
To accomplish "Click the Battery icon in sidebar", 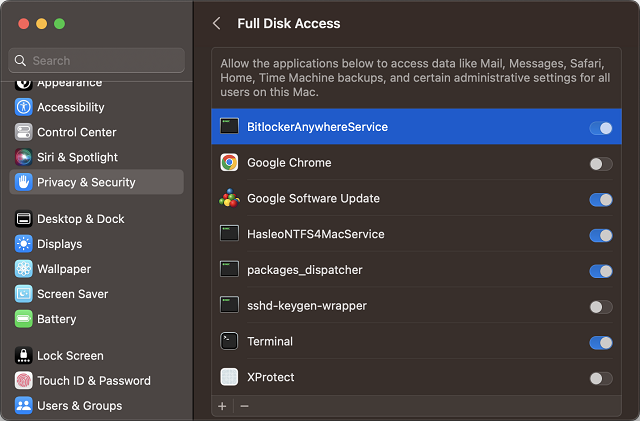I will pos(24,319).
